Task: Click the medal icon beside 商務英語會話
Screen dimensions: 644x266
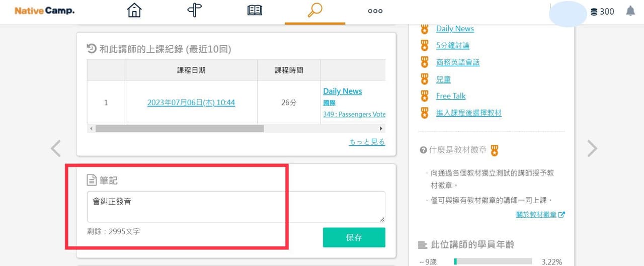Action: coord(425,62)
